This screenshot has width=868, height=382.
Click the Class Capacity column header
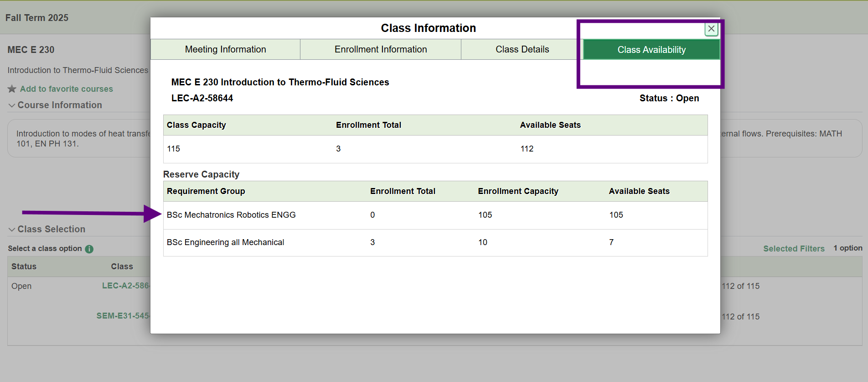point(196,125)
